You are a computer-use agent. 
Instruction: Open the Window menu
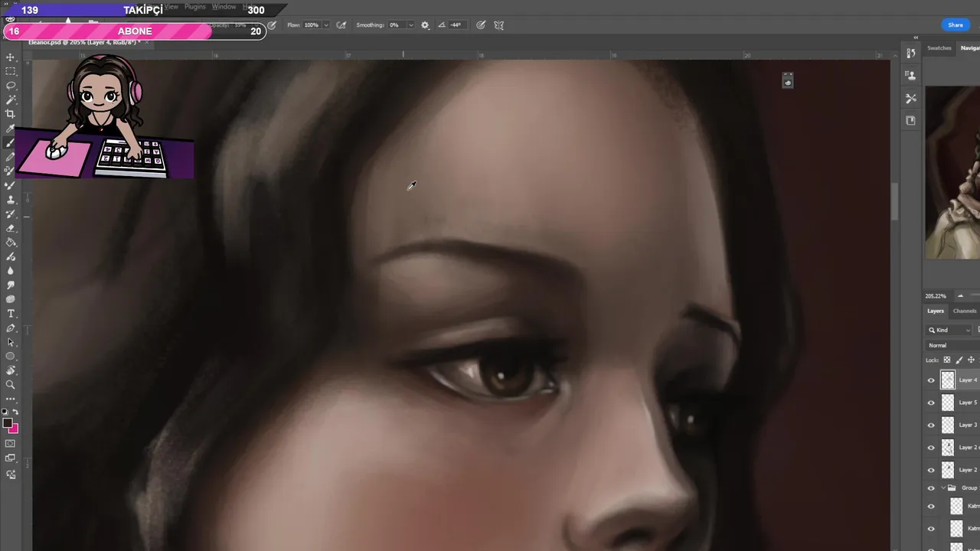coord(224,7)
